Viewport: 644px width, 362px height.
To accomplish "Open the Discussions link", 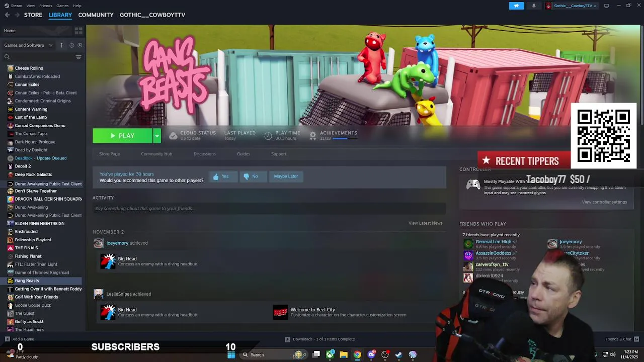I will (x=204, y=154).
